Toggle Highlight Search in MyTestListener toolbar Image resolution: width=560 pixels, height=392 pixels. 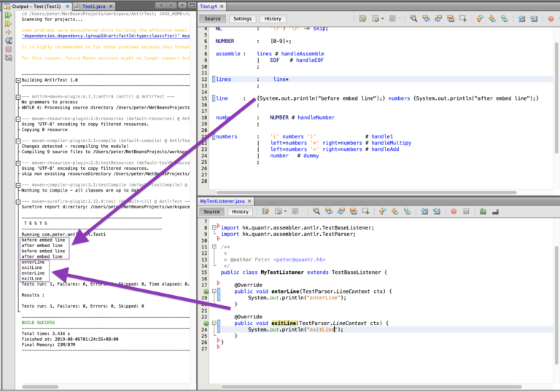tap(353, 211)
